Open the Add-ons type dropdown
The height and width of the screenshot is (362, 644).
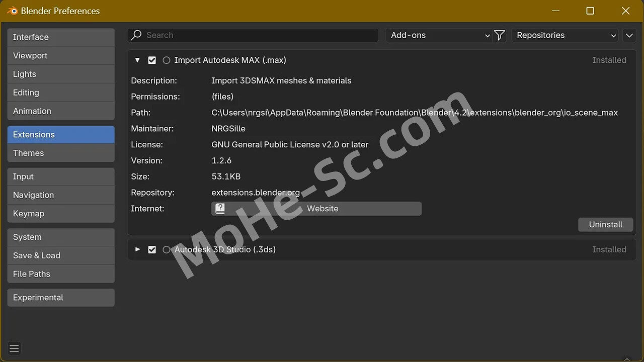(439, 35)
